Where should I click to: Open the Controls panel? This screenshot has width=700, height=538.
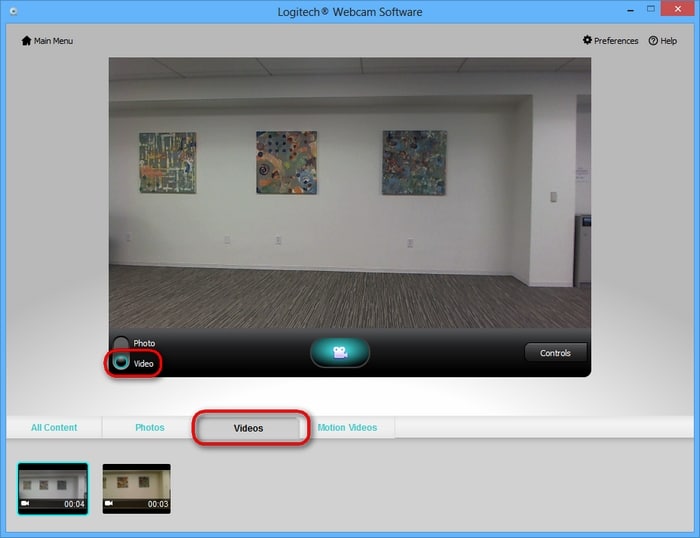[x=555, y=353]
